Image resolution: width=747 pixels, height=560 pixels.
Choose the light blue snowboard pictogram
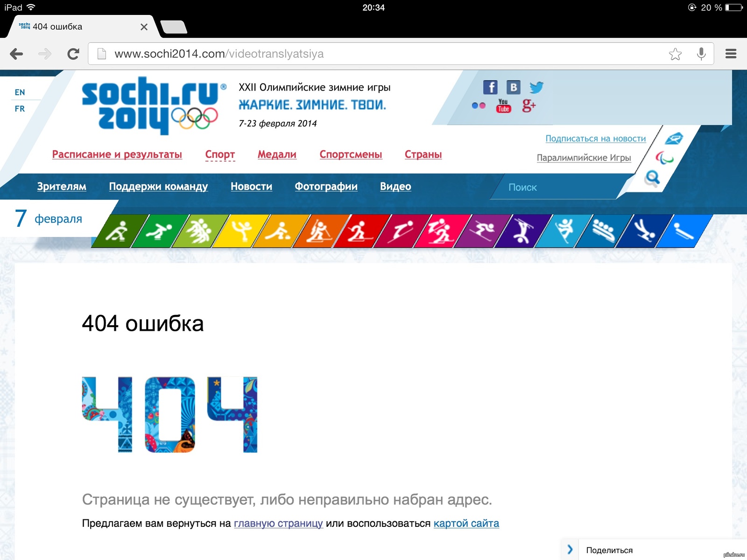coord(564,231)
